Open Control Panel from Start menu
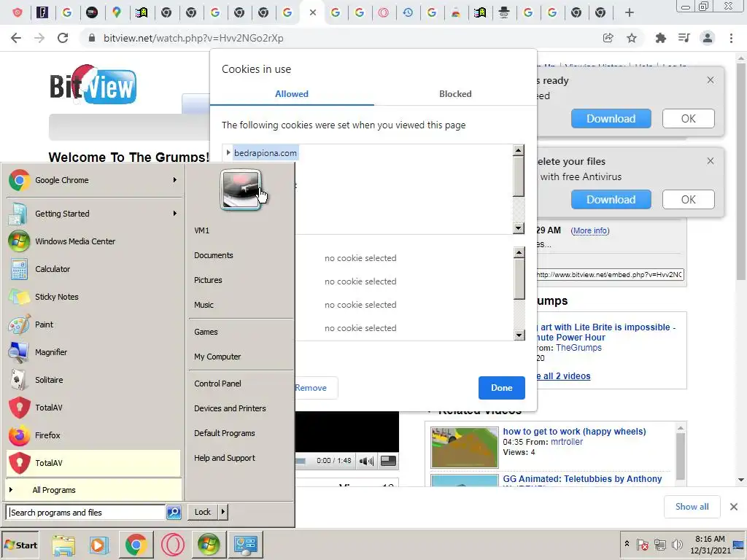747x560 pixels. pyautogui.click(x=217, y=384)
